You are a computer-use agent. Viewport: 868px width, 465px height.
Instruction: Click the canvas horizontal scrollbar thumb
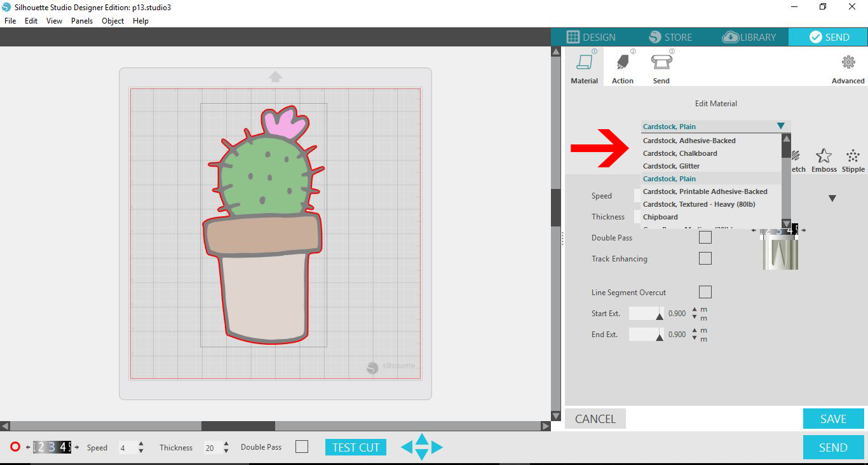click(238, 426)
